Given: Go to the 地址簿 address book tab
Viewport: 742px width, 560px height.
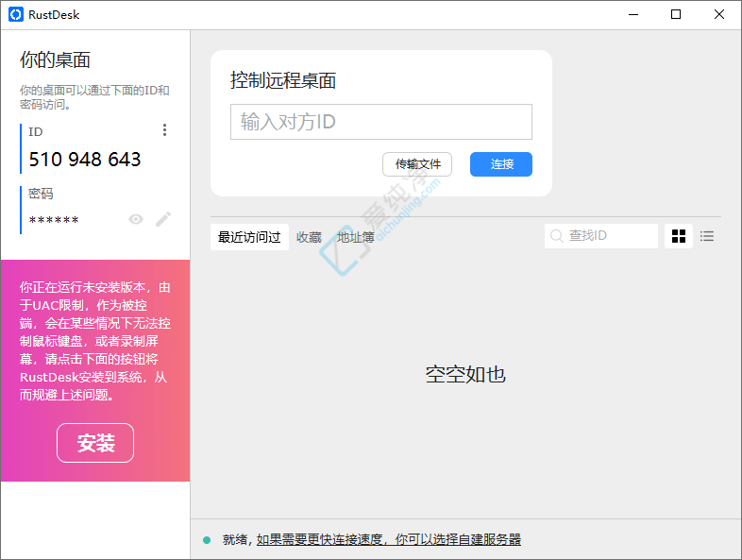Looking at the screenshot, I should click(355, 237).
